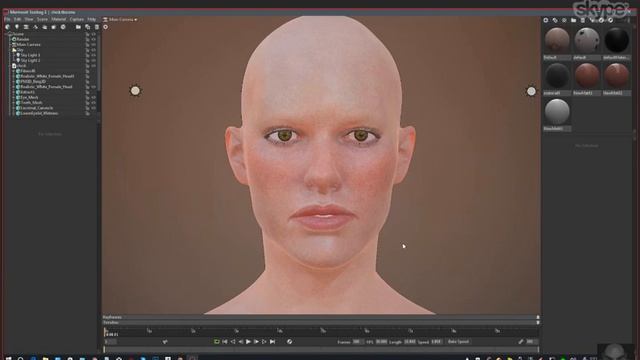Toggle visibility of Main Camera row
The width and height of the screenshot is (640, 360).
tap(93, 44)
